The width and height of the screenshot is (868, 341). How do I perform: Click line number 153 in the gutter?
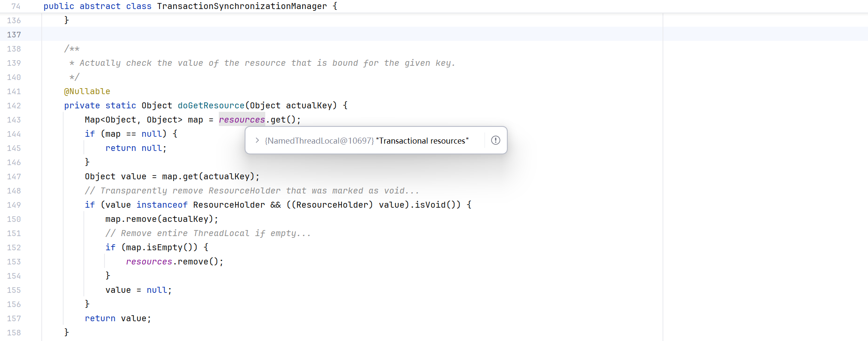tap(14, 261)
